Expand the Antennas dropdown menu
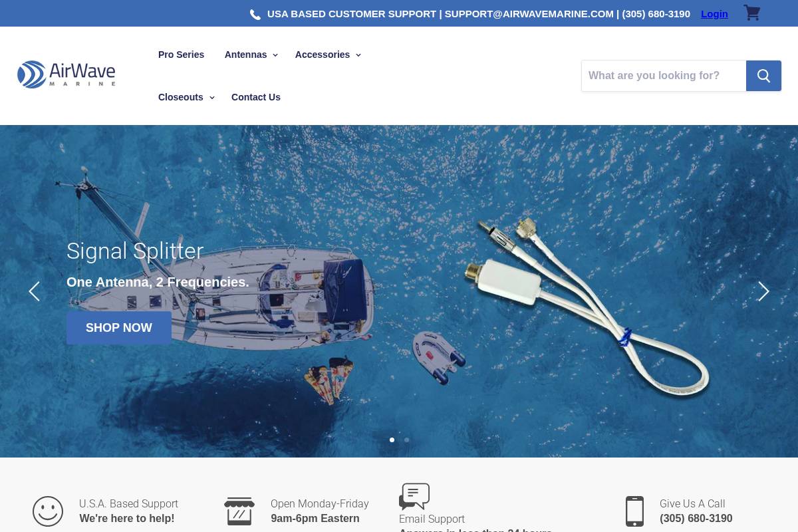The height and width of the screenshot is (532, 798). coord(246,55)
